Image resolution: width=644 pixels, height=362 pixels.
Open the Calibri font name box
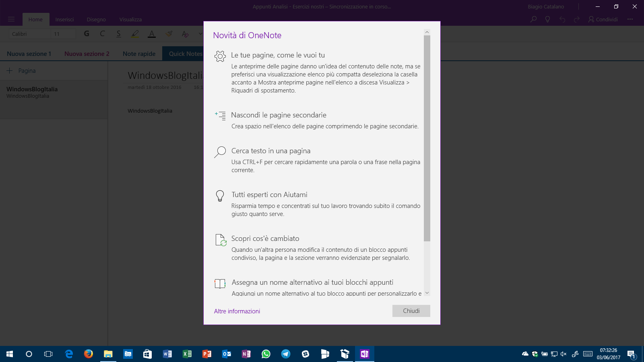point(29,34)
